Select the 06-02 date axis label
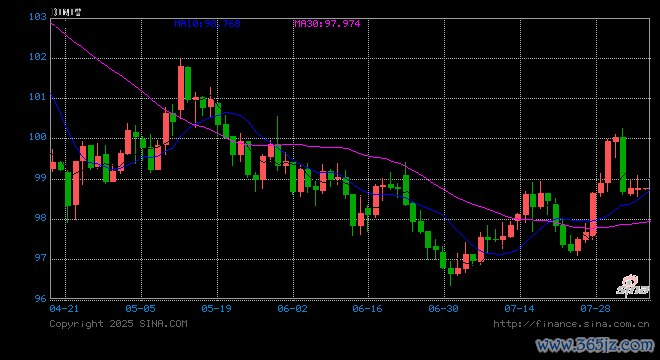Viewport: 660px width, 360px height. point(292,309)
